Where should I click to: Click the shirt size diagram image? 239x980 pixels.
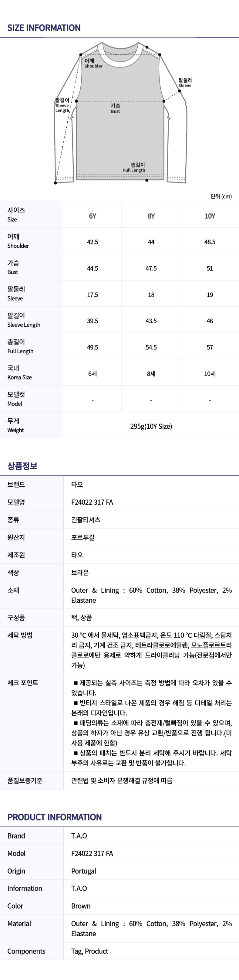pyautogui.click(x=121, y=113)
